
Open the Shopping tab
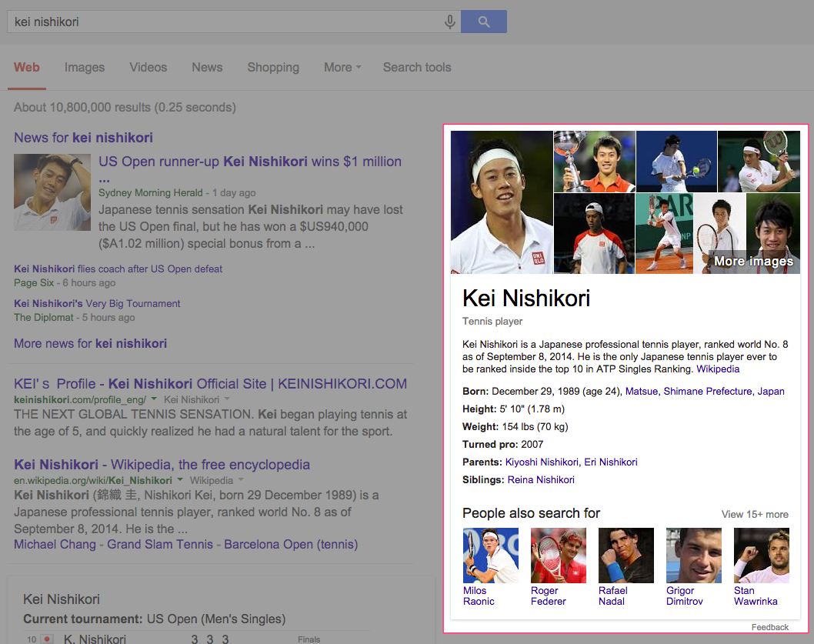pos(273,68)
